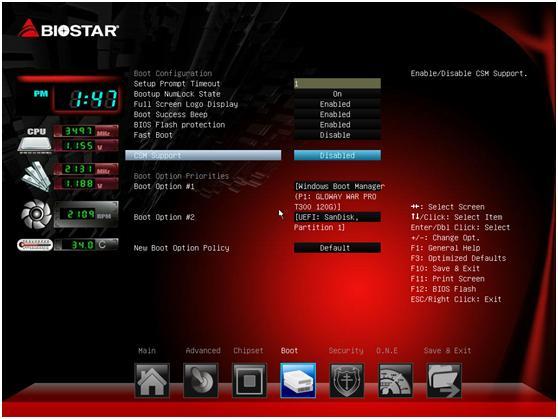Image resolution: width=558 pixels, height=419 pixels.
Task: Open the Save & Exit folder icon
Action: click(444, 380)
